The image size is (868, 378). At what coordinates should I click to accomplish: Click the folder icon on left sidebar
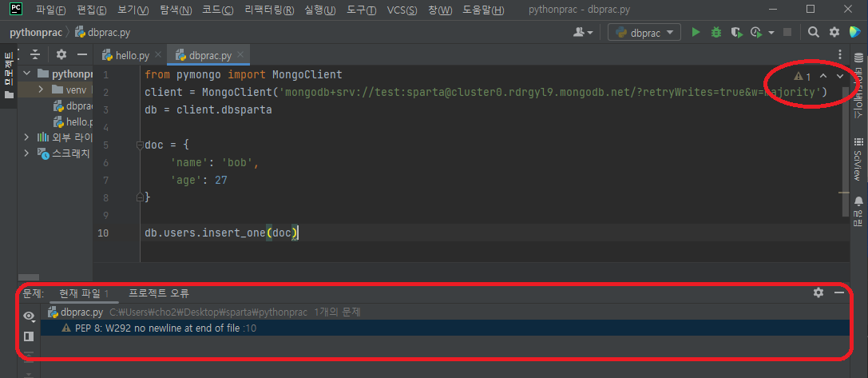point(9,95)
